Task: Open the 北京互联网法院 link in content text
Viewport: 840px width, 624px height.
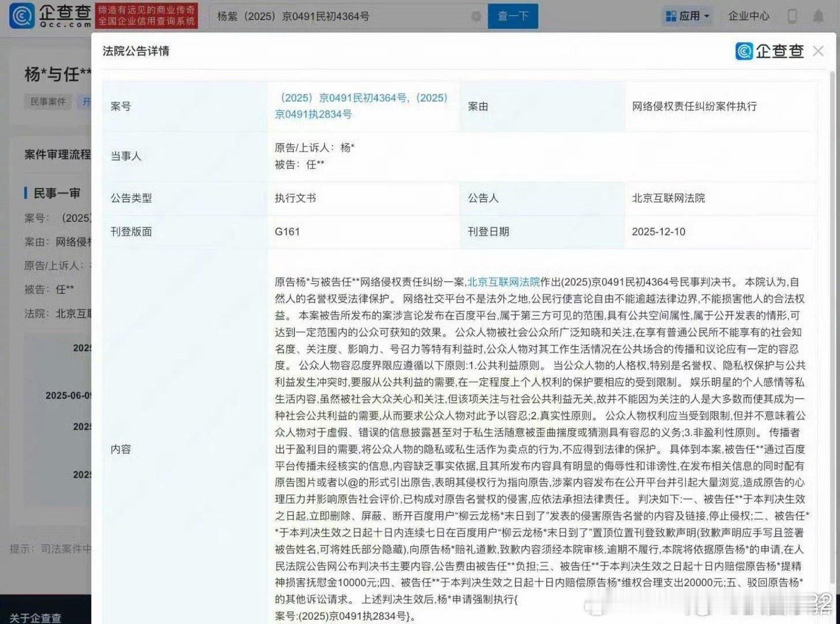Action: point(503,282)
